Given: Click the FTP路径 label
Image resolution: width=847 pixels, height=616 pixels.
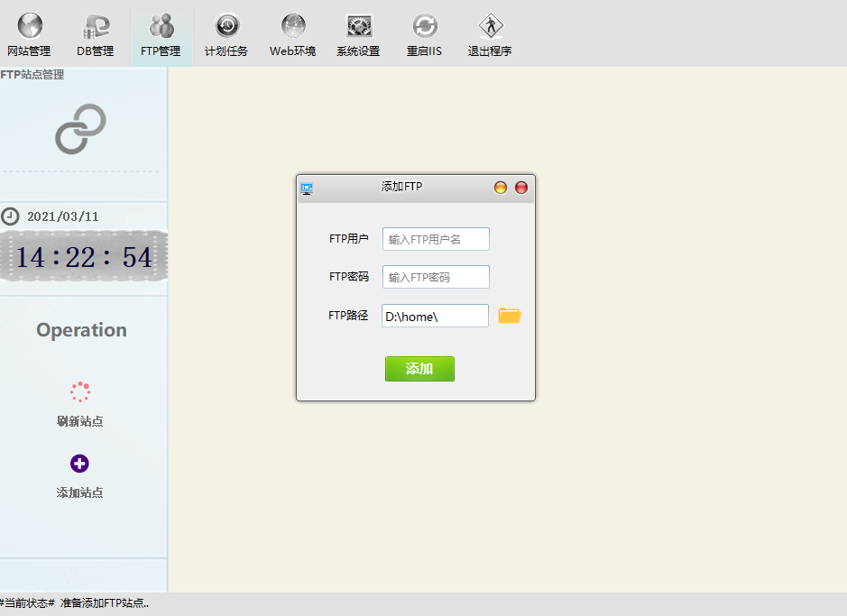Looking at the screenshot, I should (x=348, y=316).
